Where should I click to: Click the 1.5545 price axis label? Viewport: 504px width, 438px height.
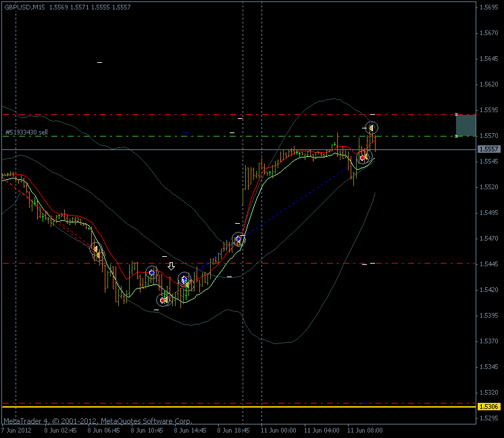pyautogui.click(x=489, y=162)
